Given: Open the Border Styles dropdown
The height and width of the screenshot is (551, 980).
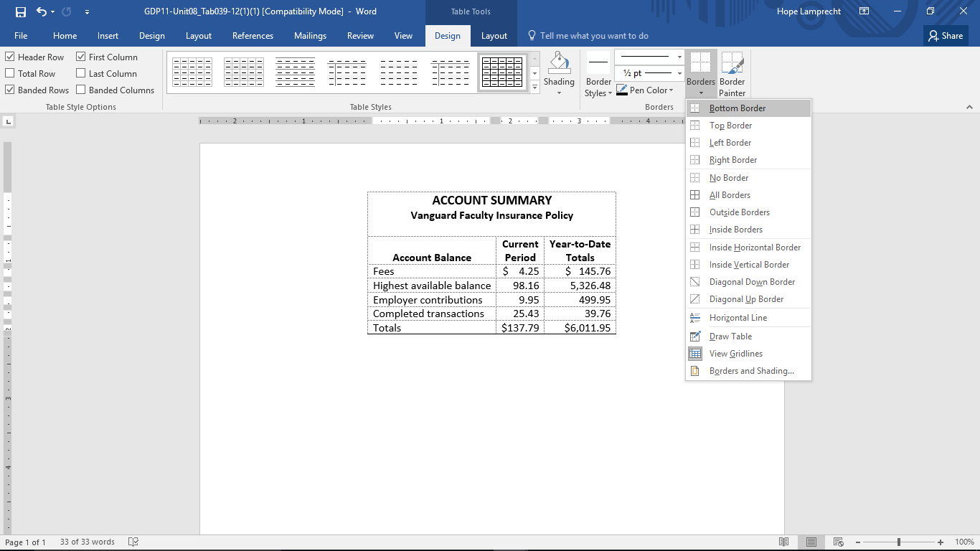Looking at the screenshot, I should pos(598,72).
